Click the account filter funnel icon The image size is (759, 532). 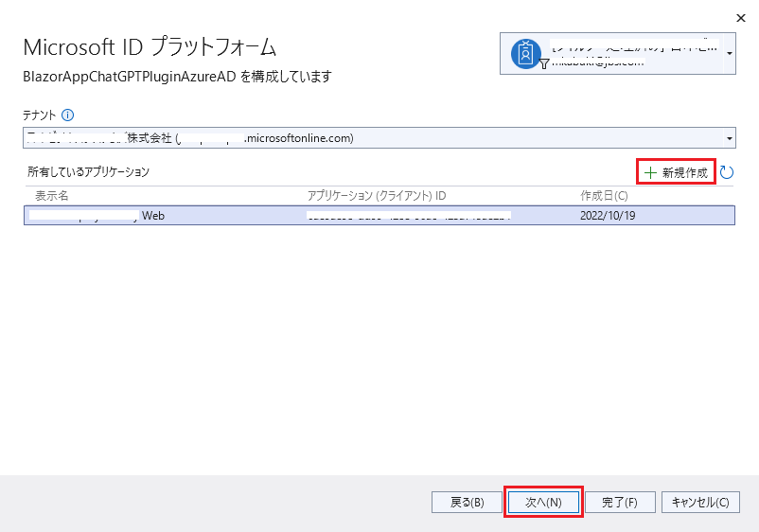[x=544, y=64]
